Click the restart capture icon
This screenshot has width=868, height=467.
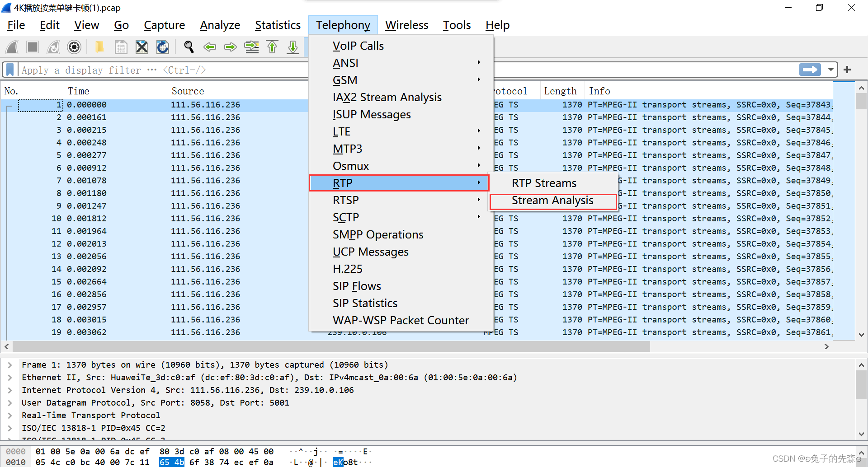click(x=53, y=47)
